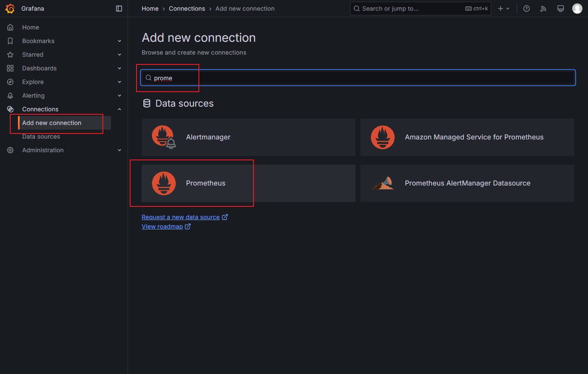Choose Prometheus AlertManager Datasource card
Image resolution: width=588 pixels, height=374 pixels.
tap(467, 183)
